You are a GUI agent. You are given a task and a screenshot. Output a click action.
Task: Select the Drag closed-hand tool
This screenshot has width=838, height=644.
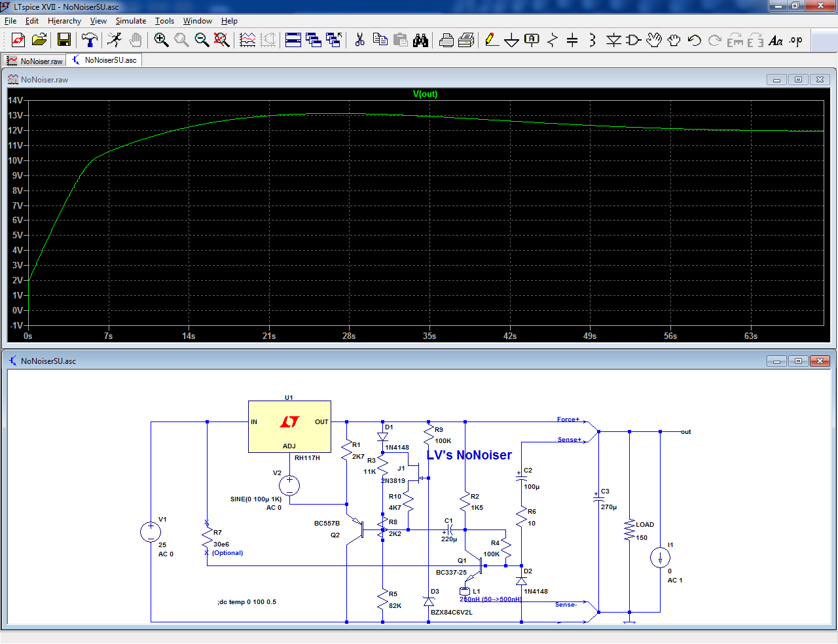coord(674,41)
